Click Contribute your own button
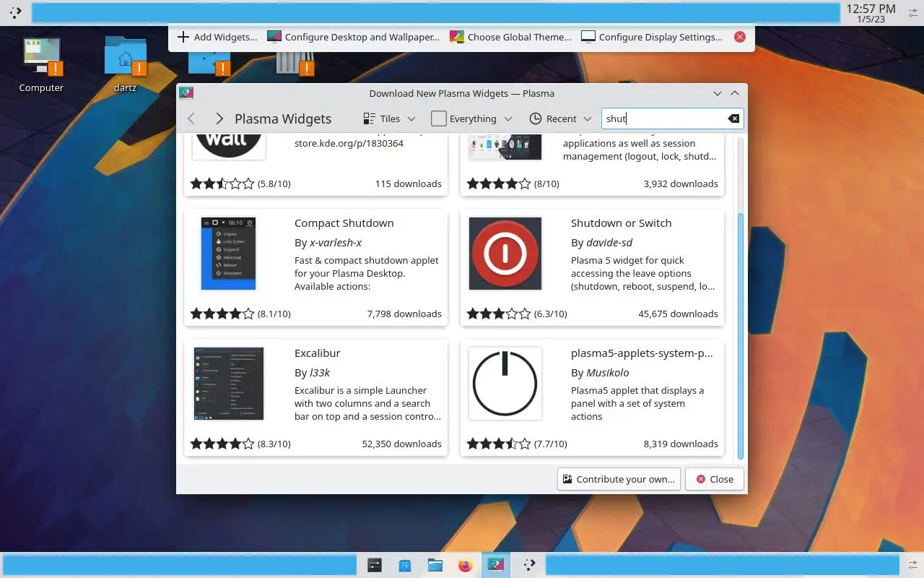 619,479
